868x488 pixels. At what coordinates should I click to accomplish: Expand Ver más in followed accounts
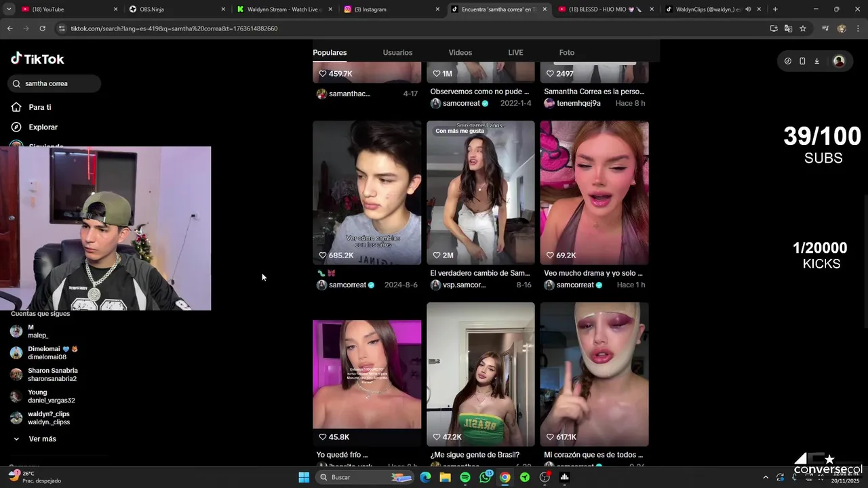(x=35, y=439)
